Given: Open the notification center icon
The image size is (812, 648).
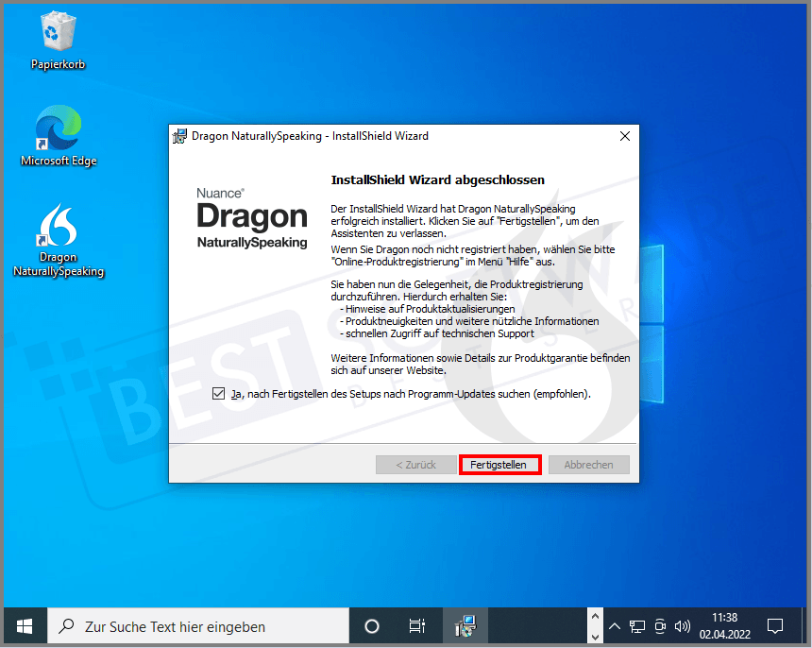Looking at the screenshot, I should [775, 626].
